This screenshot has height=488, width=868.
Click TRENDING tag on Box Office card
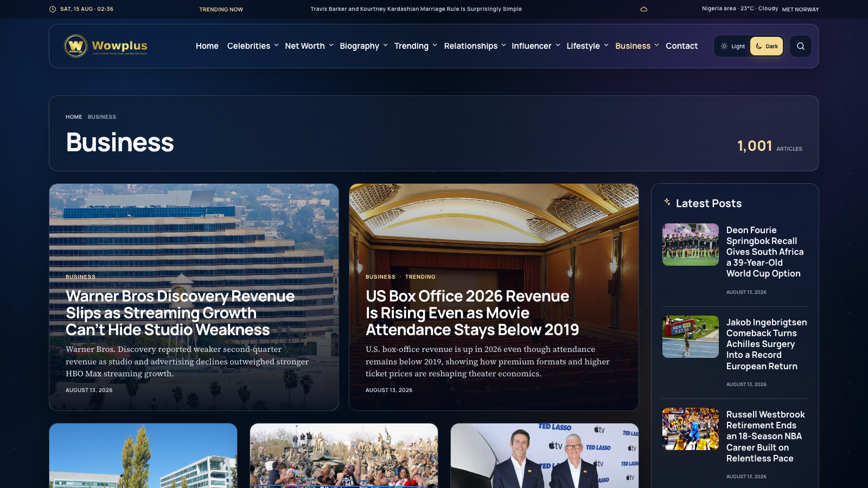(x=420, y=277)
